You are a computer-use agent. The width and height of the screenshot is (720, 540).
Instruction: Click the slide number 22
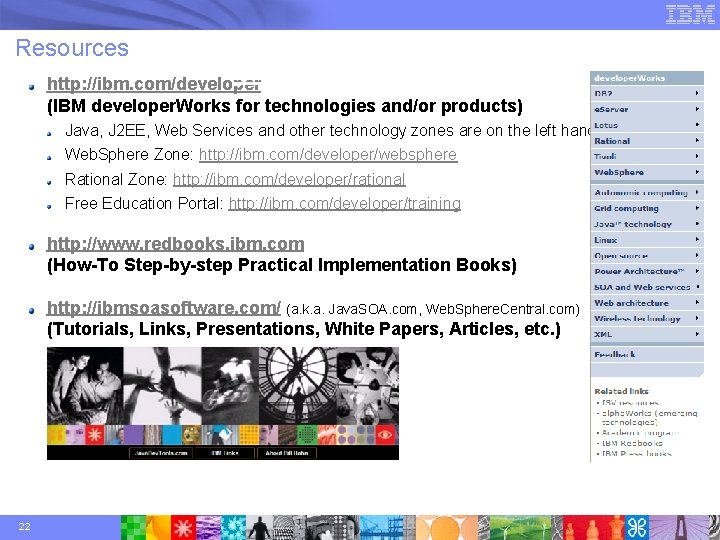24,526
